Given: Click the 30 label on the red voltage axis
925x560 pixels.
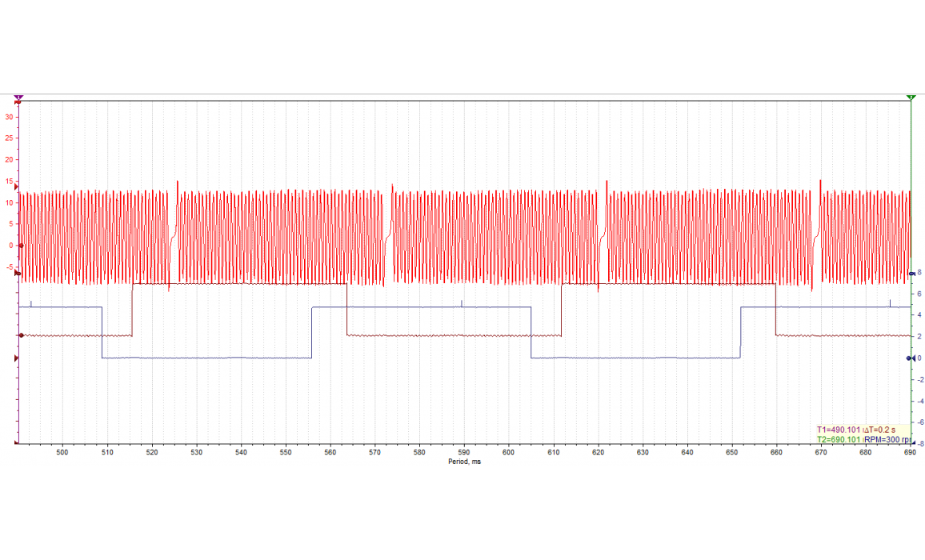Looking at the screenshot, I should pyautogui.click(x=9, y=117).
